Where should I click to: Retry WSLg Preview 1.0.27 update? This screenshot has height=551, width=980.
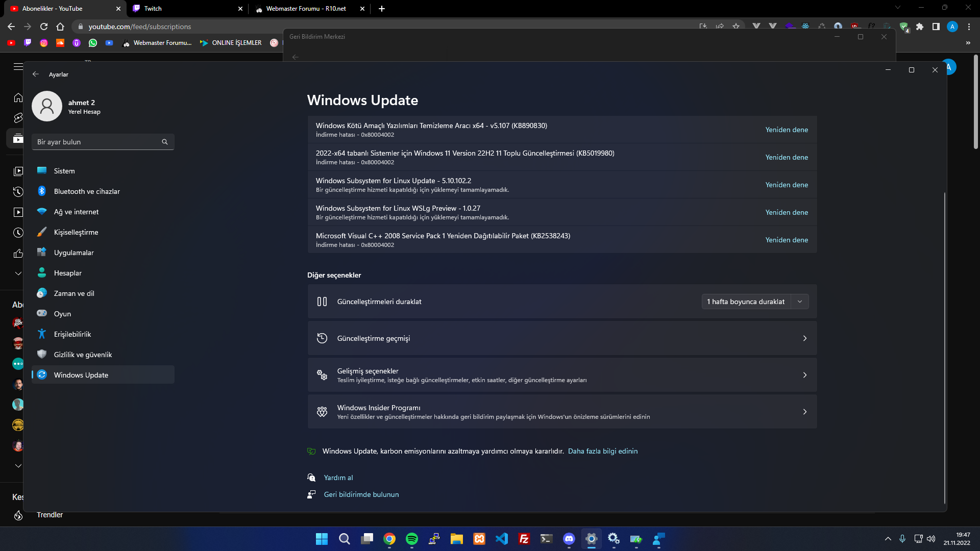tap(787, 212)
